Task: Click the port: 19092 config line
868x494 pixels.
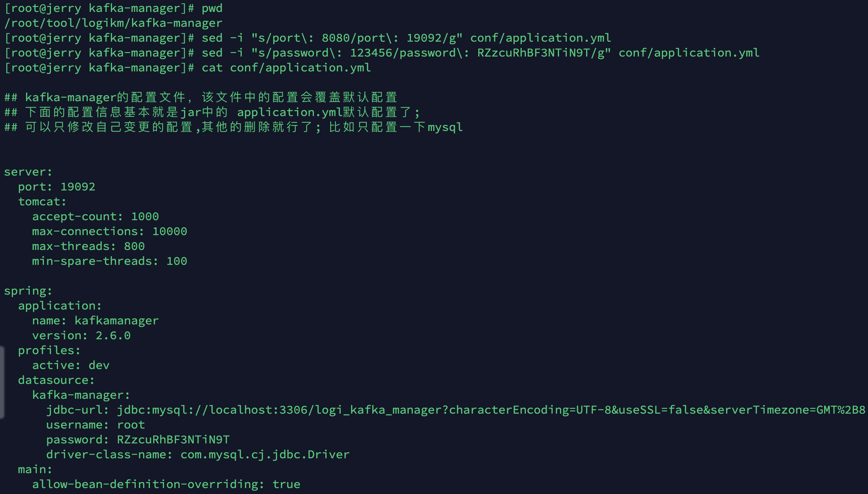Action: coord(57,187)
